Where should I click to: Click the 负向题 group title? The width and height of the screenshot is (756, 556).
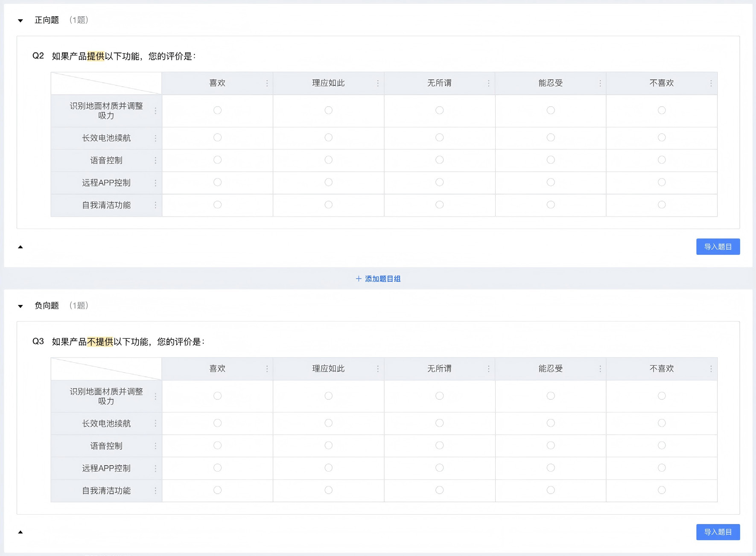tap(47, 306)
